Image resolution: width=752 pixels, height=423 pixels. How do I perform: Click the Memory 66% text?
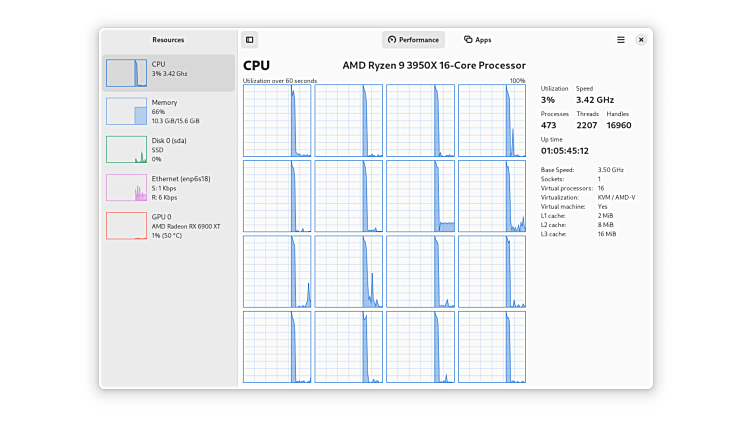[158, 112]
